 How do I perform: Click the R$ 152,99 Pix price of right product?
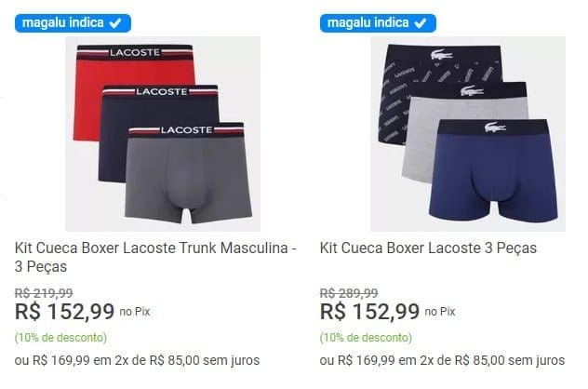369,312
